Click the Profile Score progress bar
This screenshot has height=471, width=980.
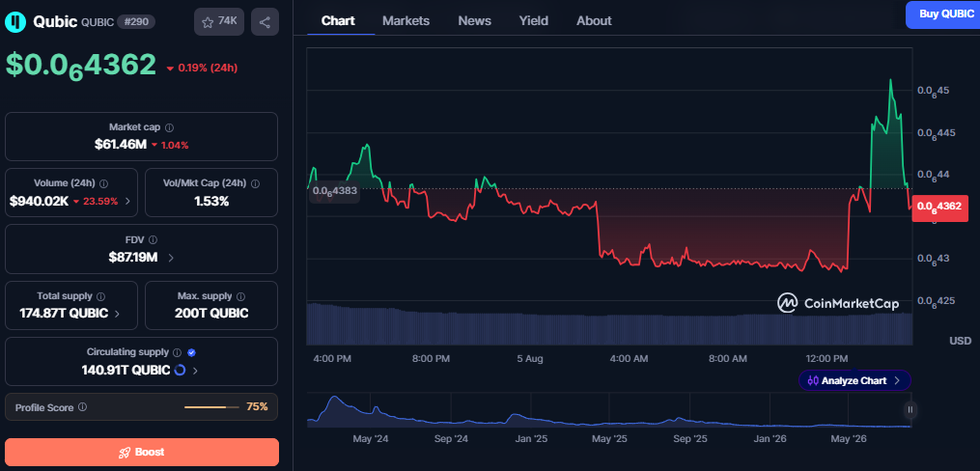[211, 407]
